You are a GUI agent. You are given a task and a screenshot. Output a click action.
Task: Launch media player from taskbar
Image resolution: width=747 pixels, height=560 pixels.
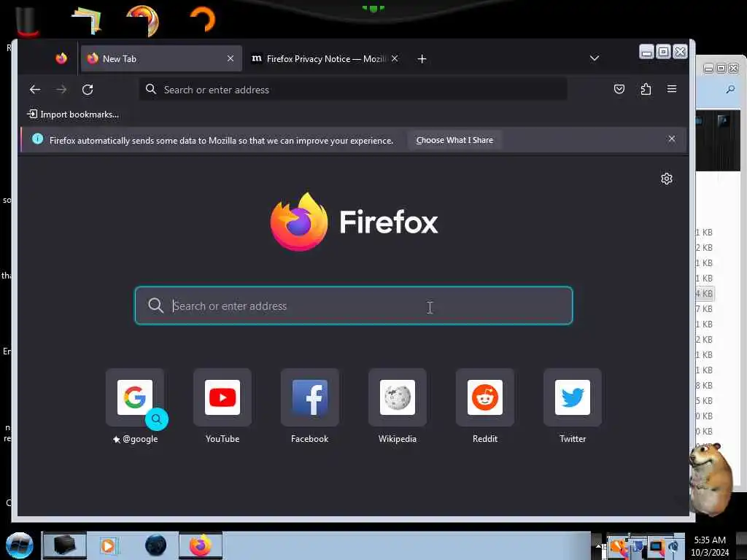pyautogui.click(x=108, y=545)
